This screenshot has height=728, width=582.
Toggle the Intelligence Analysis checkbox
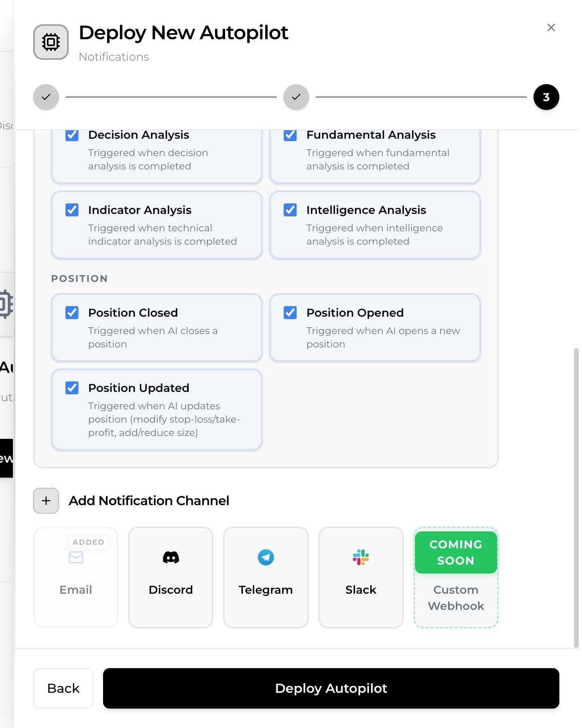tap(290, 210)
